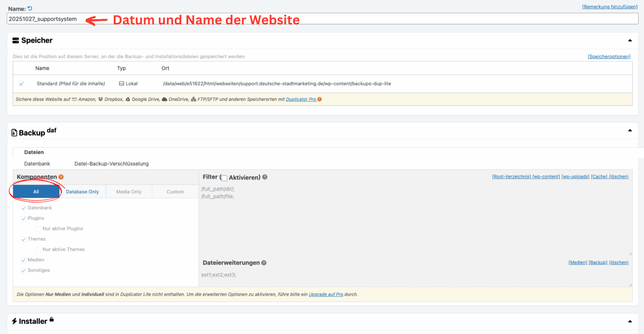Viewport: 644px width, 334px height.
Task: Click the Komponenten help icon
Action: (x=61, y=177)
